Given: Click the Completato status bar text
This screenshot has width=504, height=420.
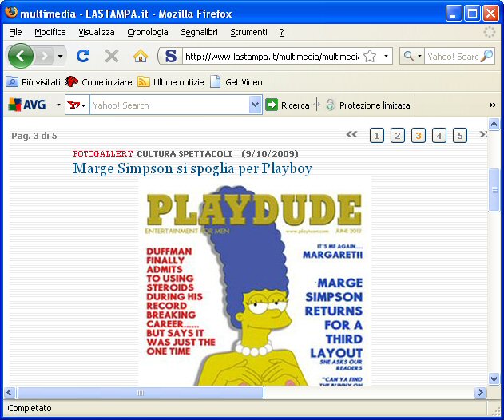Looking at the screenshot, I should [x=30, y=408].
